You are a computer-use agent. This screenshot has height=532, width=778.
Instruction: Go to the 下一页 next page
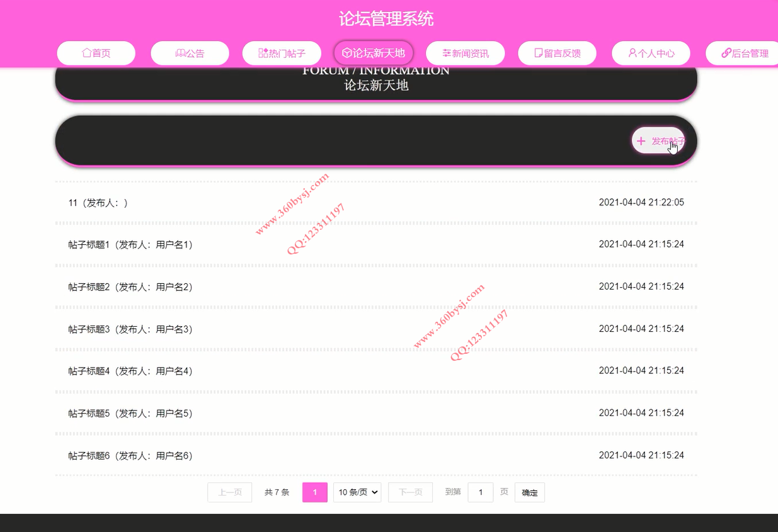click(x=411, y=492)
